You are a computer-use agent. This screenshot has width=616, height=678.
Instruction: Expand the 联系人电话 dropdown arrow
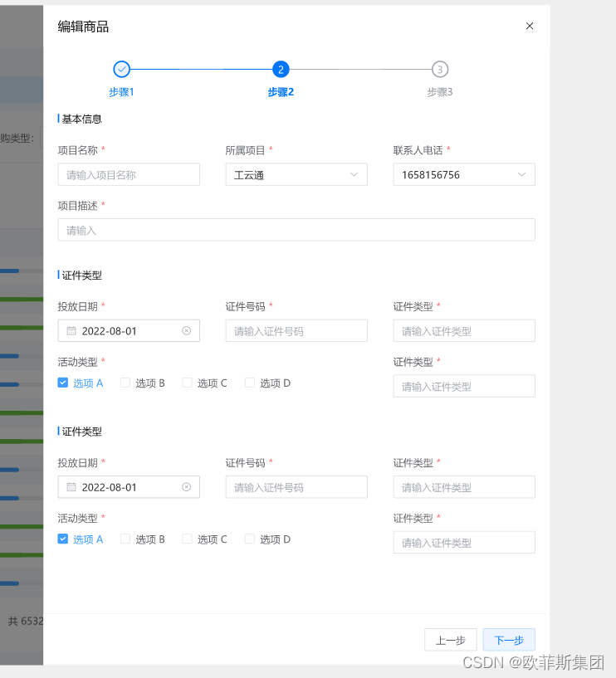(x=521, y=175)
